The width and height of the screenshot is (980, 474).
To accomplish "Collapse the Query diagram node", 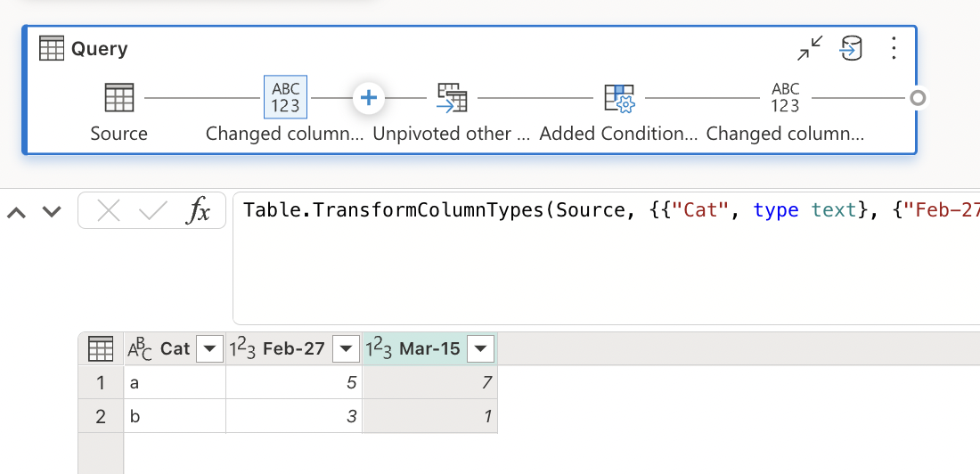I will 810,48.
